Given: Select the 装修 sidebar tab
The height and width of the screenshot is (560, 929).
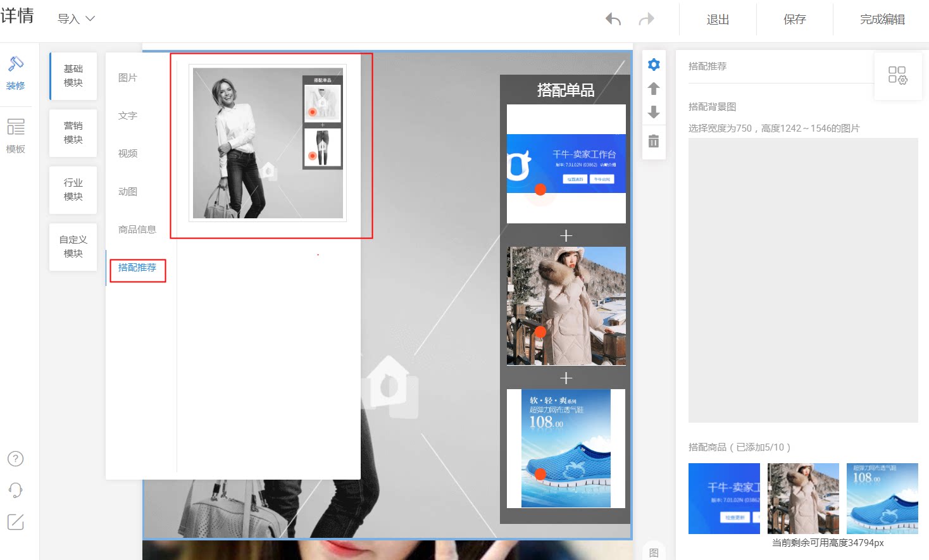Looking at the screenshot, I should [15, 73].
